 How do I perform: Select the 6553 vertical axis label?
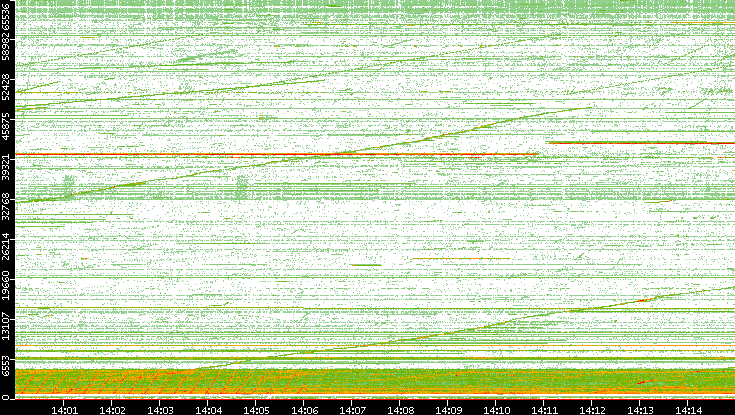[5, 366]
